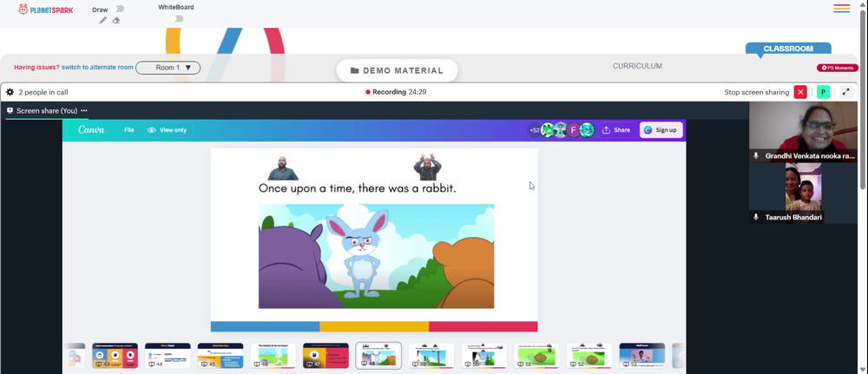Click Grandhi Venkata's microphone icon

[756, 156]
